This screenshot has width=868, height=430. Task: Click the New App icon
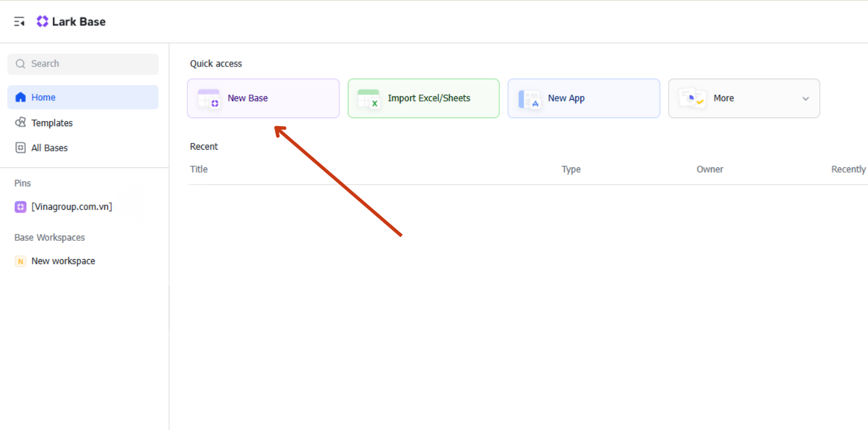pos(529,99)
